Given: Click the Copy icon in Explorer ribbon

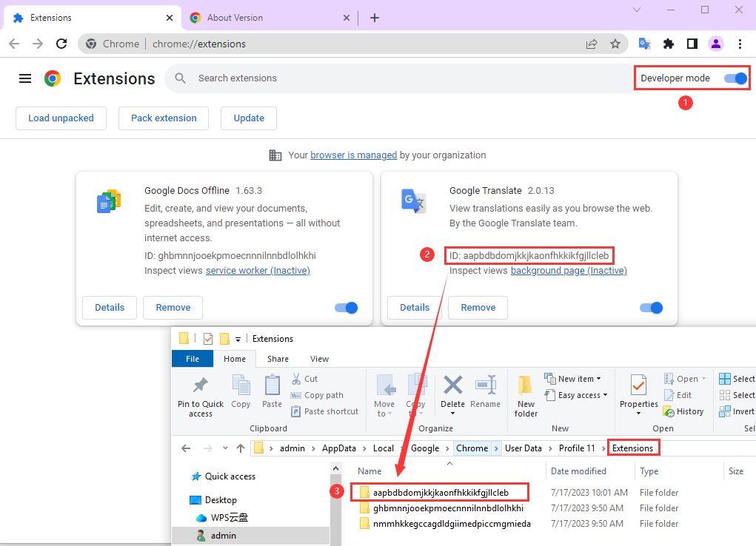Looking at the screenshot, I should pos(241,391).
